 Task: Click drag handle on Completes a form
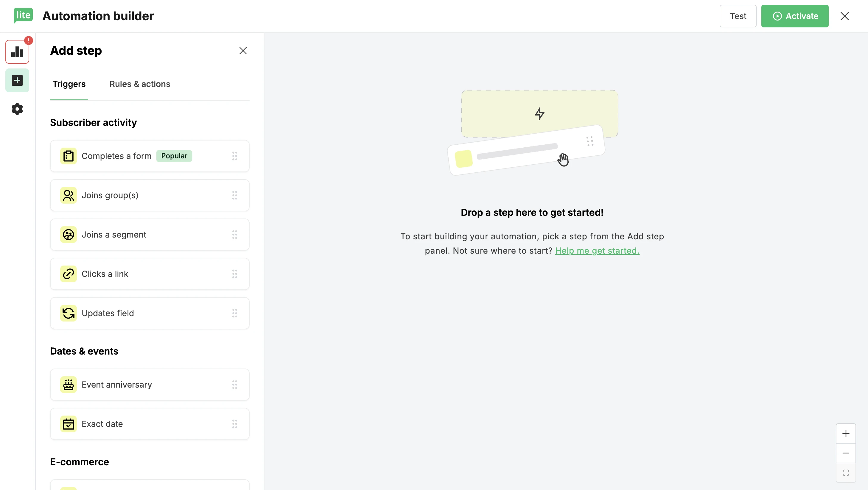(234, 156)
